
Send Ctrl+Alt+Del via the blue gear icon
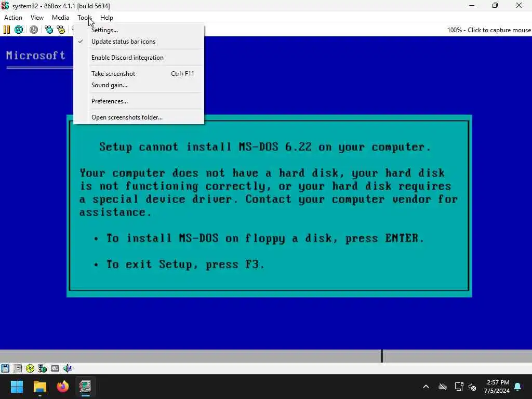(x=49, y=30)
